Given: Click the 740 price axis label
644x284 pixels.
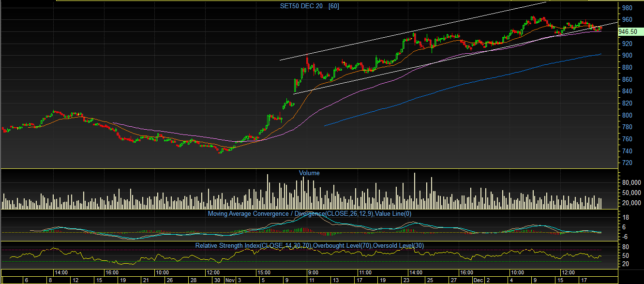Looking at the screenshot, I should [x=627, y=151].
